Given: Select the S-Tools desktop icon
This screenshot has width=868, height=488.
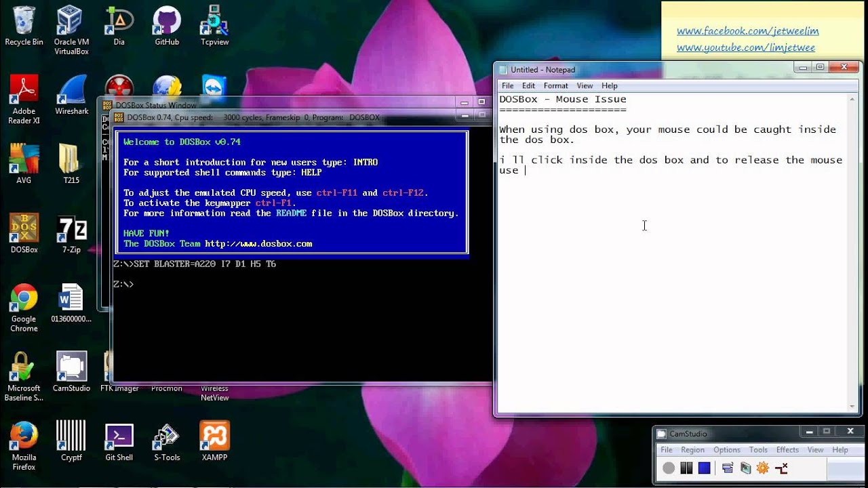Looking at the screenshot, I should click(167, 441).
